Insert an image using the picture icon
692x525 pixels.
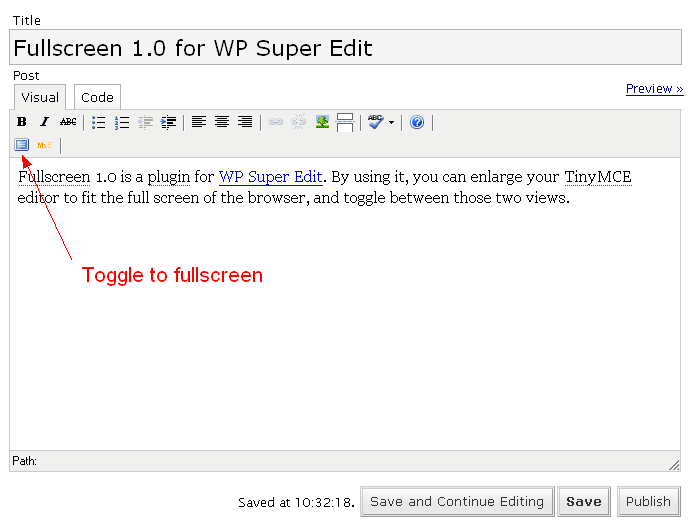322,122
